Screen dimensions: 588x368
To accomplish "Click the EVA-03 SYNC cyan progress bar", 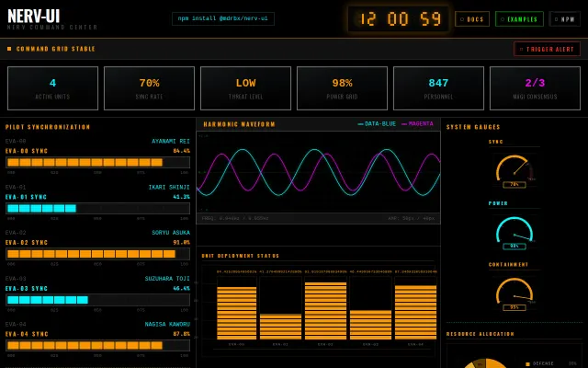I will 98,300.
